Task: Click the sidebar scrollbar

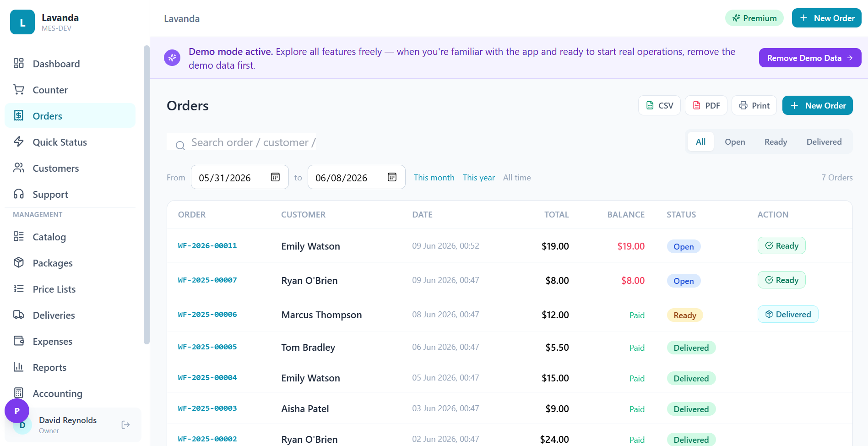Action: [x=146, y=195]
